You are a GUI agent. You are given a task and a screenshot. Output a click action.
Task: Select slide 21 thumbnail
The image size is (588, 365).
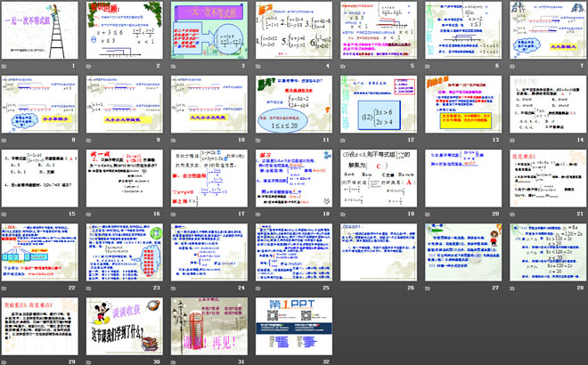click(x=546, y=180)
